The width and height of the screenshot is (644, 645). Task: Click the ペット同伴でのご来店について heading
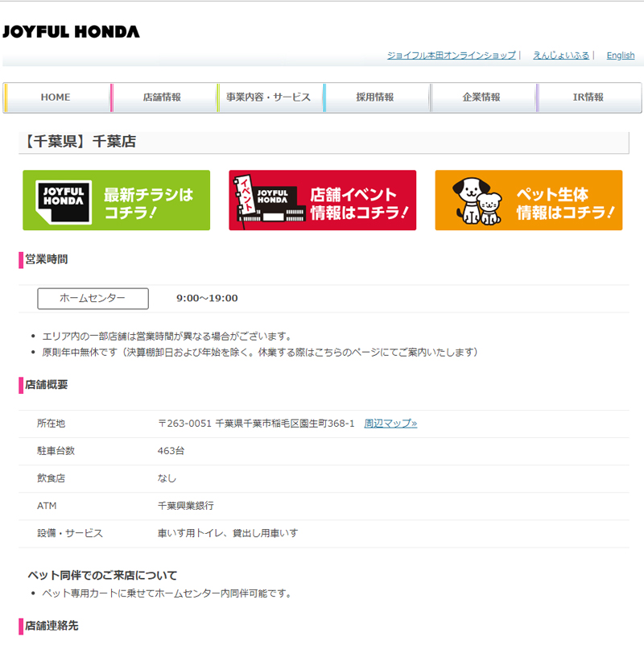coord(102,576)
